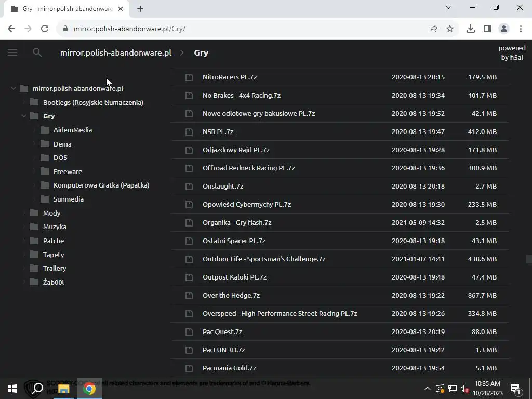Image resolution: width=532 pixels, height=399 pixels.
Task: Bookmark this page with the star icon
Action: coord(450,29)
